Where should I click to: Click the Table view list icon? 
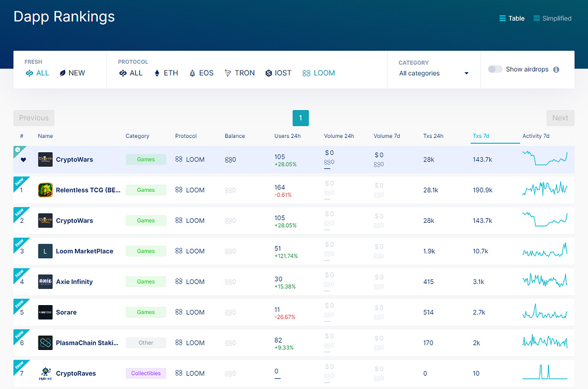pyautogui.click(x=502, y=18)
